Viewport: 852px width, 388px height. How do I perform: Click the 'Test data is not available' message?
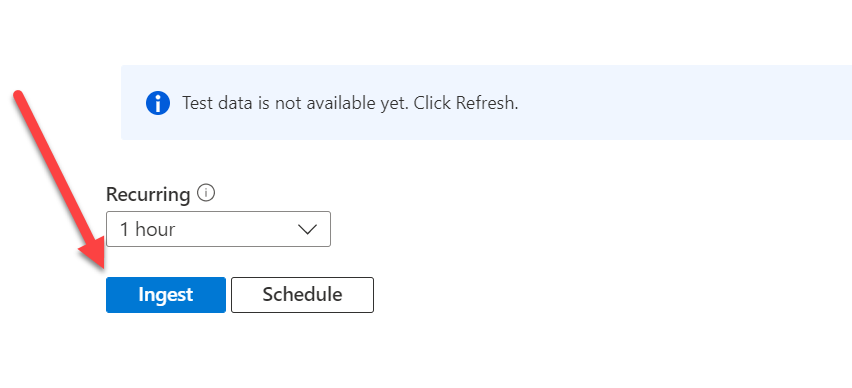coord(350,103)
